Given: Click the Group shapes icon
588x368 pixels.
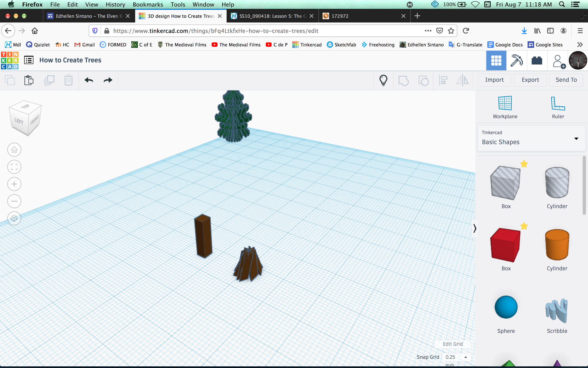Looking at the screenshot, I should click(403, 81).
